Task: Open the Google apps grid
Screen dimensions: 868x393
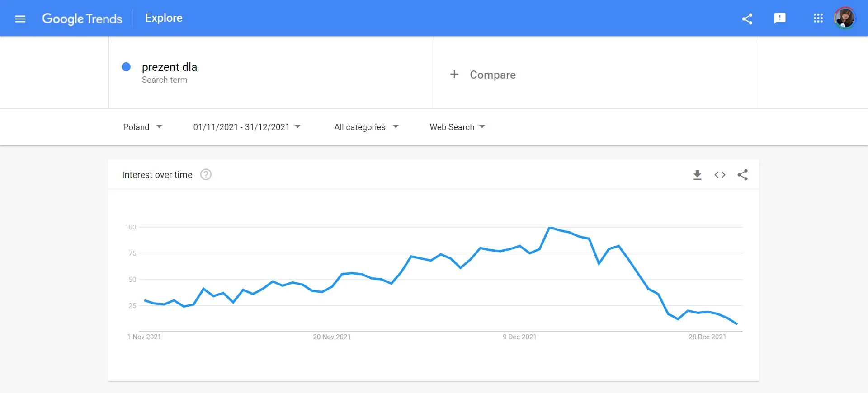Action: pyautogui.click(x=818, y=19)
